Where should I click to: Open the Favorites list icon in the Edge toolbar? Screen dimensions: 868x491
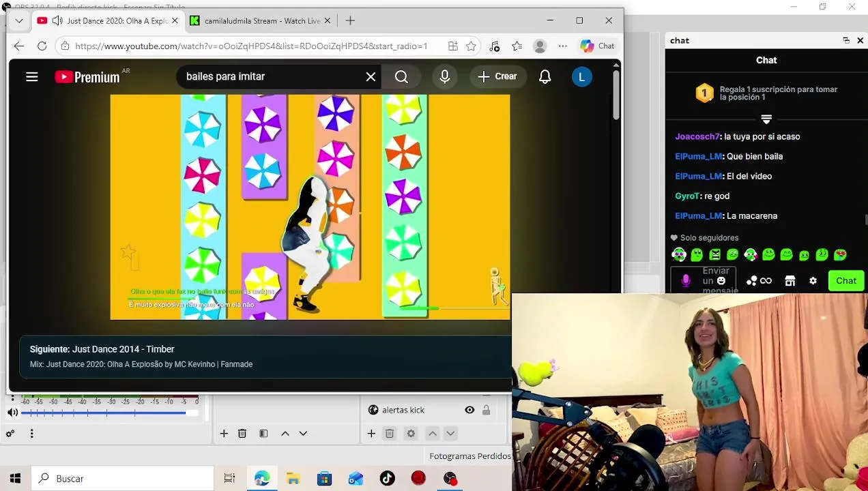tap(517, 46)
